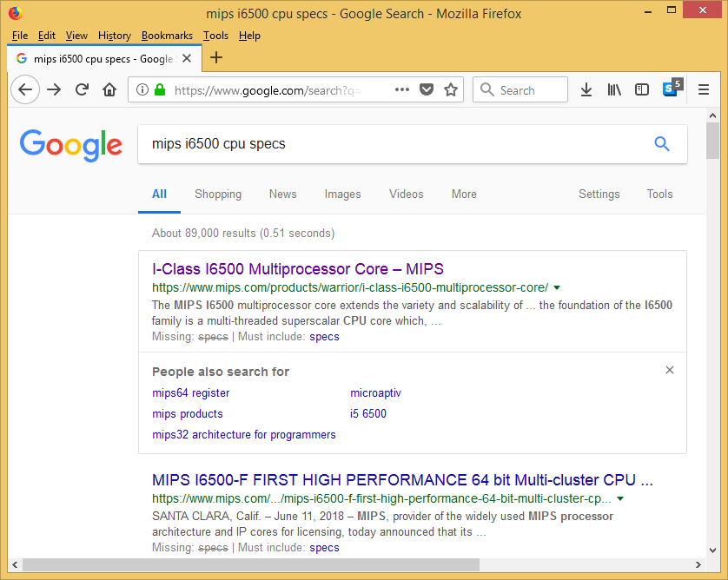This screenshot has height=580, width=728.
Task: Open the page actions menu
Action: click(400, 89)
